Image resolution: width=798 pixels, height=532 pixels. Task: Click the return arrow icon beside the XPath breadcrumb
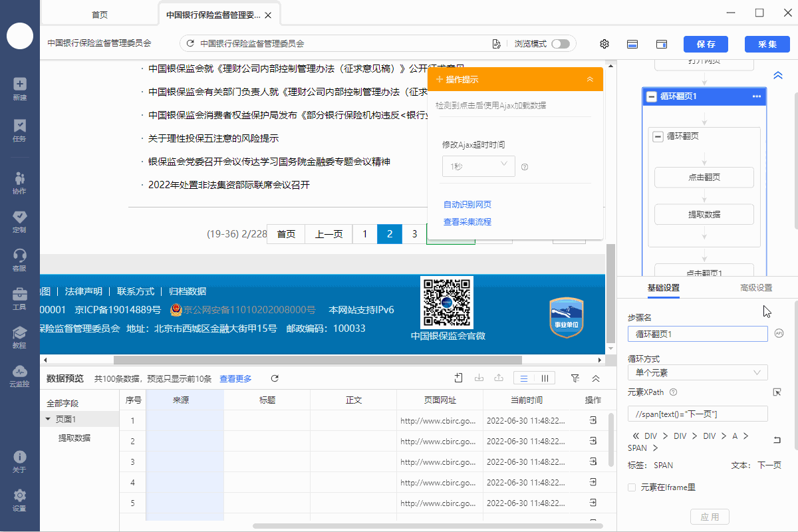coord(777,440)
